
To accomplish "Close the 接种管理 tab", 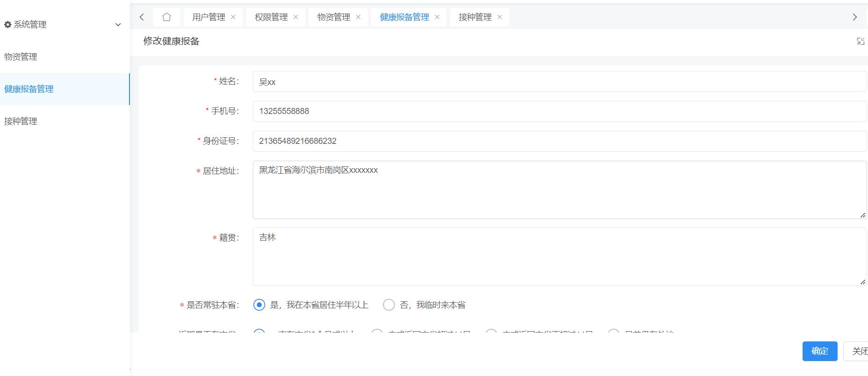I will tap(500, 17).
